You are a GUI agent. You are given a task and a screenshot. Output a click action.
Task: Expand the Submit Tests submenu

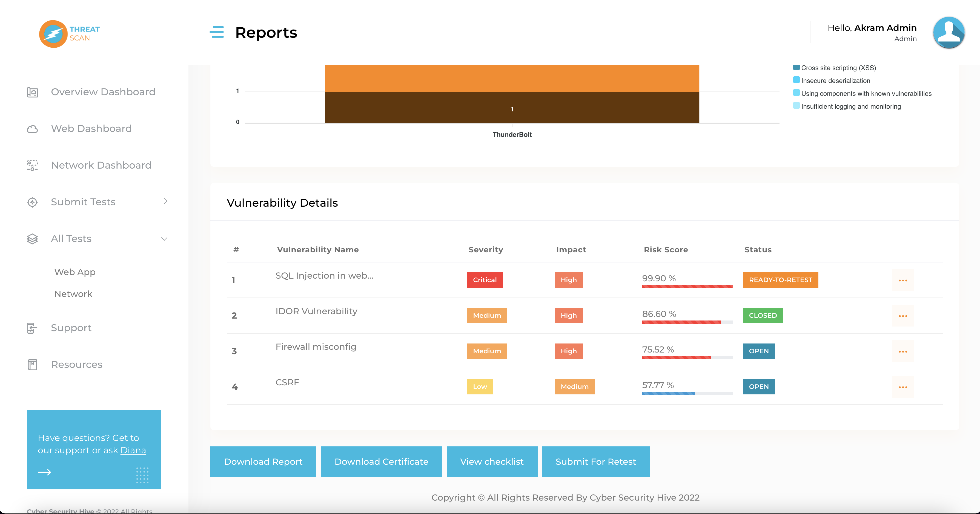(x=165, y=201)
